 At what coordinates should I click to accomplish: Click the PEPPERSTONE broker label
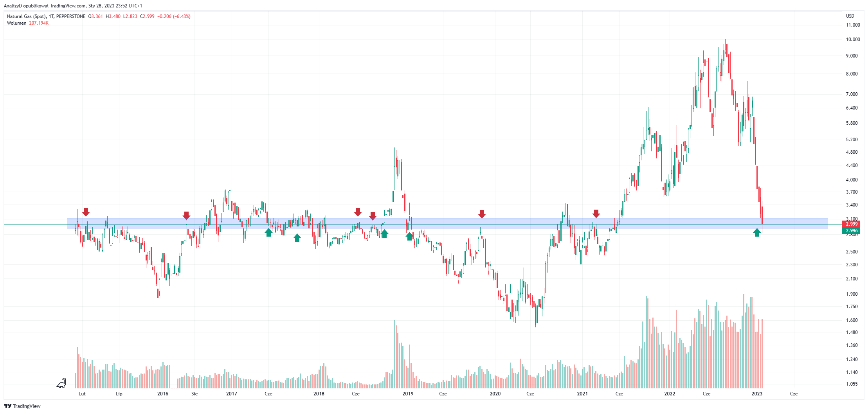click(x=71, y=16)
